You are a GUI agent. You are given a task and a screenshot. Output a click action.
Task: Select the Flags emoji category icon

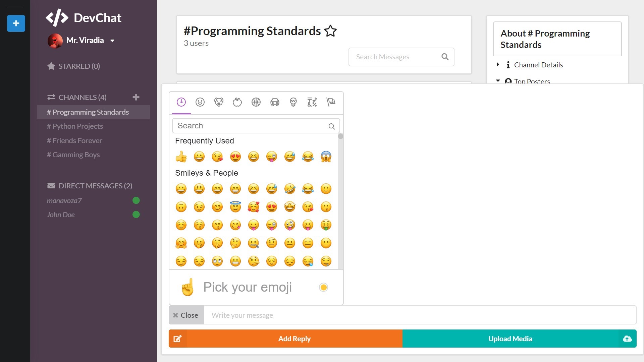pyautogui.click(x=330, y=102)
